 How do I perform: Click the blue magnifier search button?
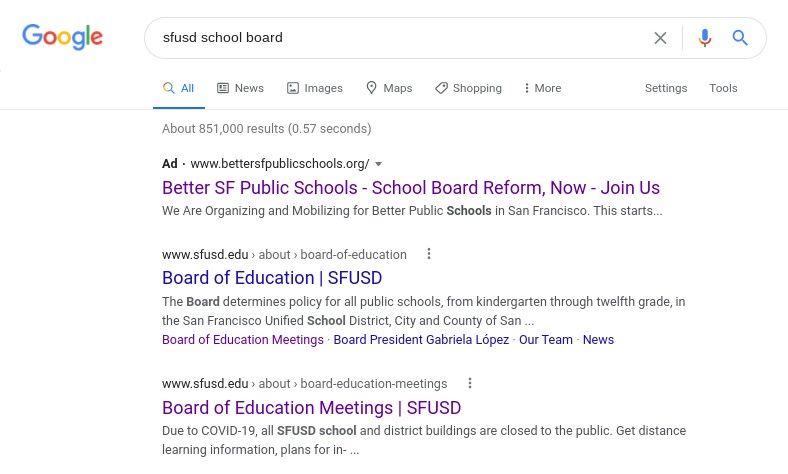pyautogui.click(x=740, y=38)
